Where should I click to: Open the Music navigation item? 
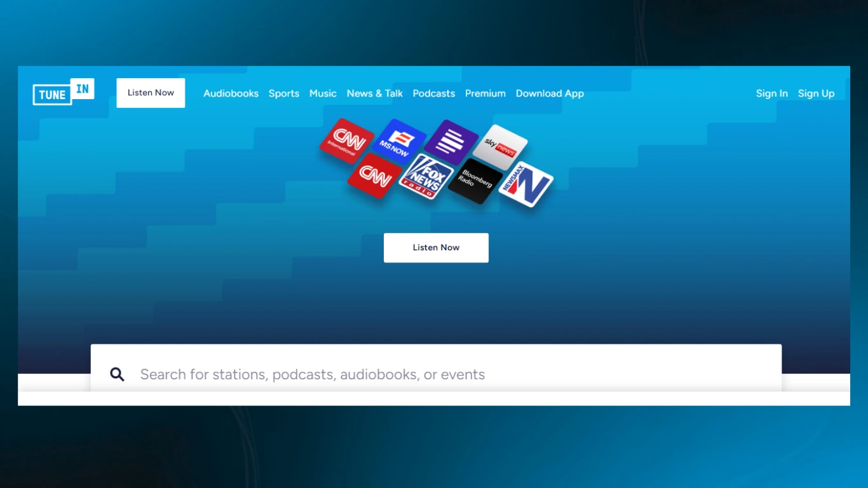[323, 93]
